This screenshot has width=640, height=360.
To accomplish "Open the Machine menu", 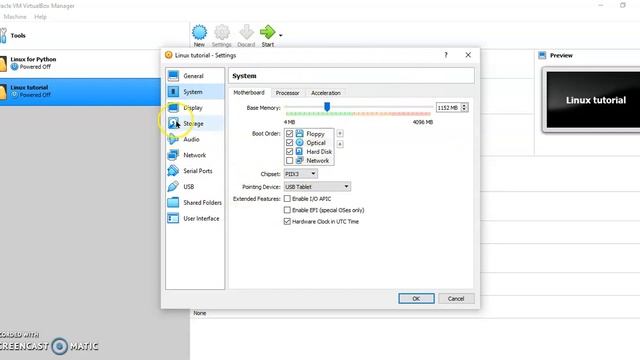I will 15,17.
